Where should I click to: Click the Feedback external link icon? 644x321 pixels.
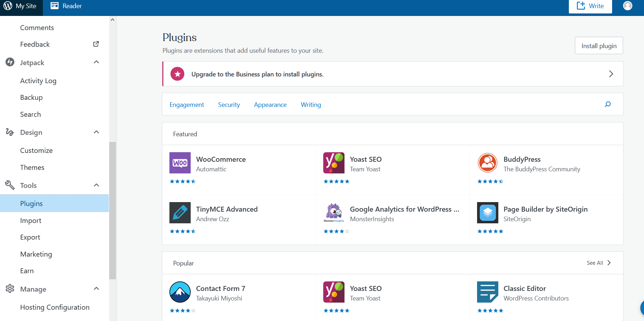96,44
